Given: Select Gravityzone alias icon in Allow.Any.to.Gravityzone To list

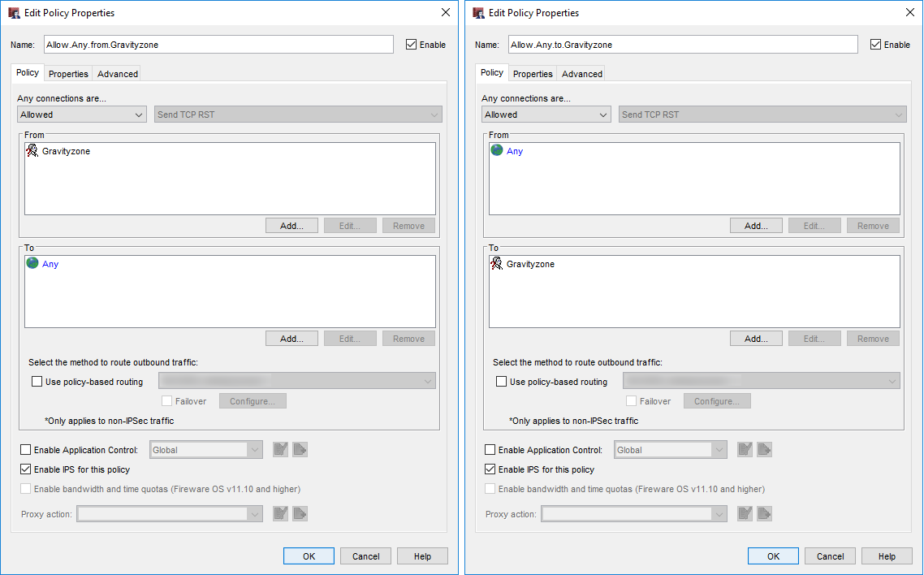Looking at the screenshot, I should pyautogui.click(x=497, y=263).
